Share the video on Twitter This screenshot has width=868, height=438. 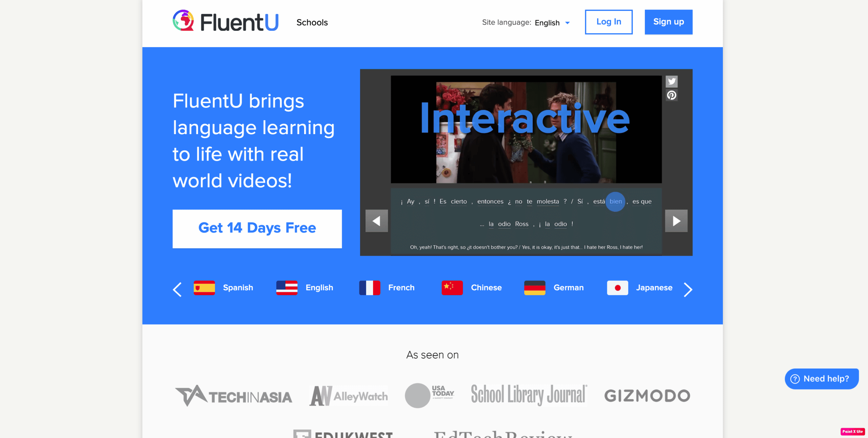click(x=671, y=81)
